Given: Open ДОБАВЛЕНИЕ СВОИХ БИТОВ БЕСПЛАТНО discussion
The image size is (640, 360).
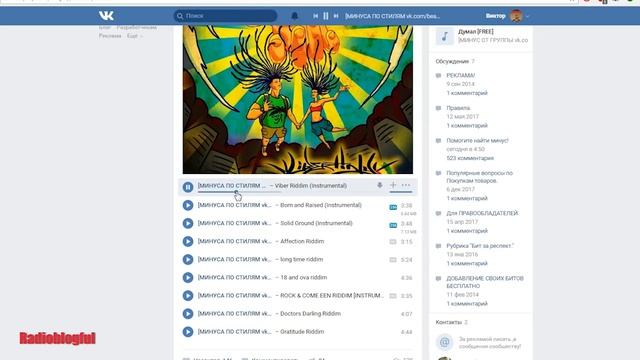Looking at the screenshot, I should [x=485, y=282].
